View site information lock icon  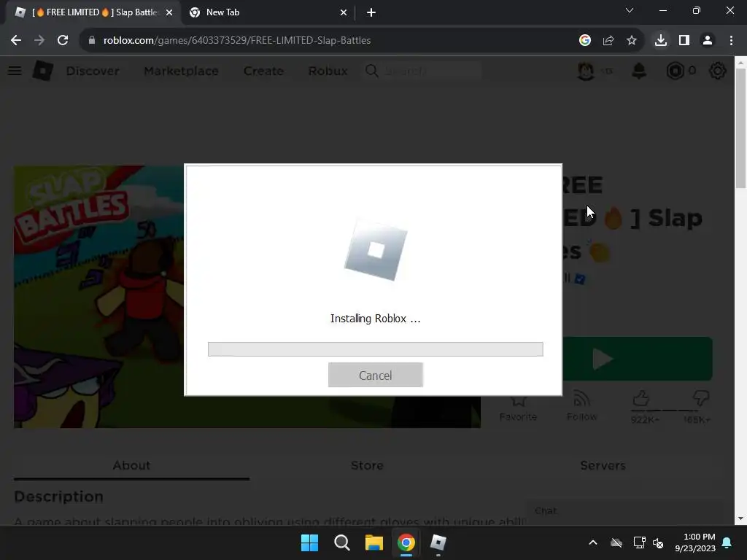tap(92, 41)
